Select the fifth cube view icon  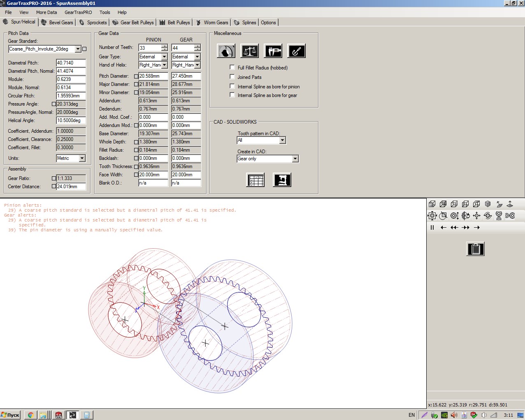pyautogui.click(x=476, y=204)
